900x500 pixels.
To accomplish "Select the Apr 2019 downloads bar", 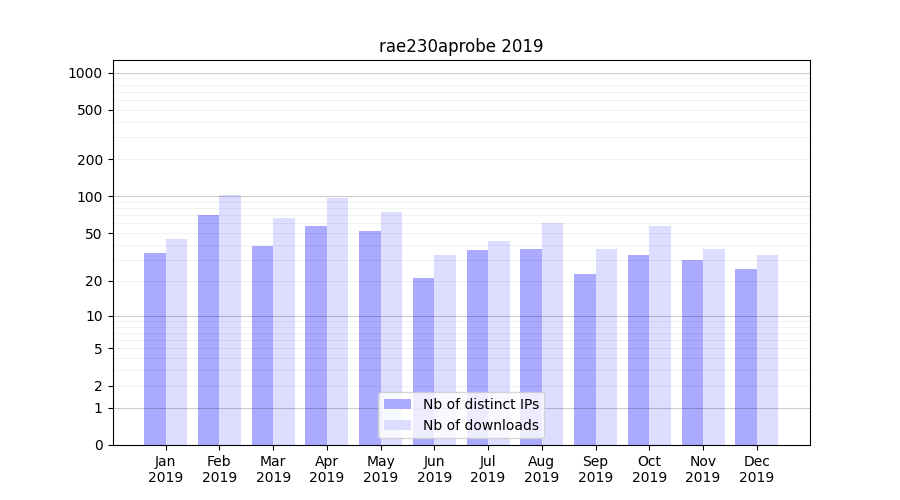I will [x=337, y=321].
